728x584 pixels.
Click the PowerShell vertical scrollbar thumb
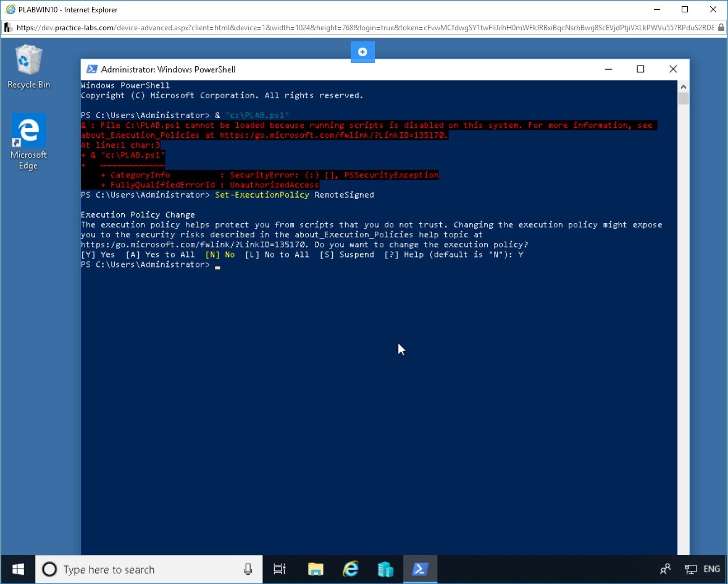(683, 99)
